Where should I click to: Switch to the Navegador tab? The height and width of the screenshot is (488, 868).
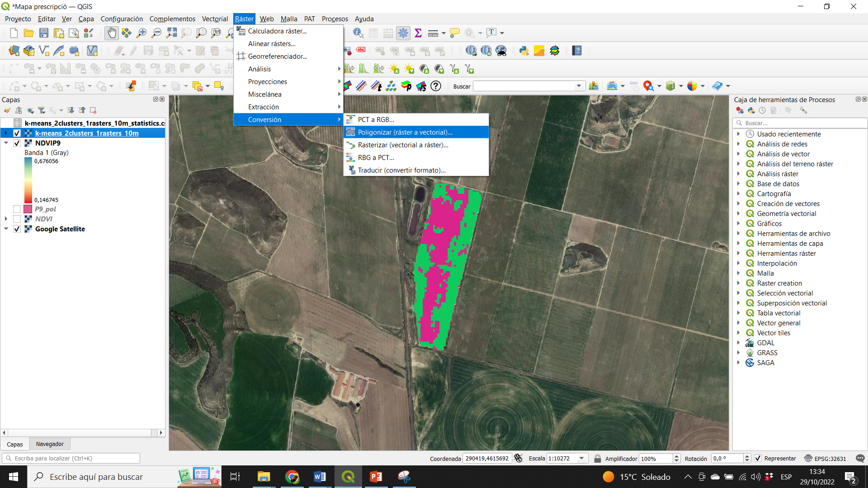point(50,444)
